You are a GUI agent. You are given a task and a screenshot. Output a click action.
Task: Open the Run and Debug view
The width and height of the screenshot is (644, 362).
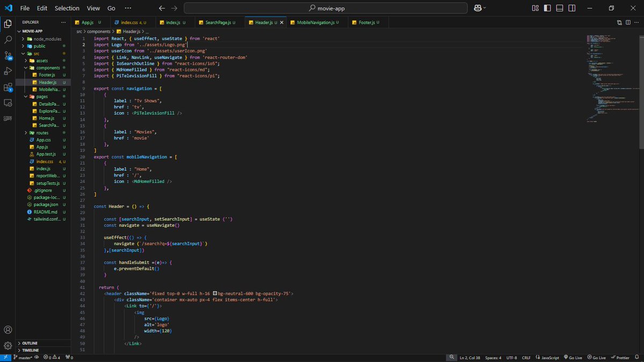(8, 71)
